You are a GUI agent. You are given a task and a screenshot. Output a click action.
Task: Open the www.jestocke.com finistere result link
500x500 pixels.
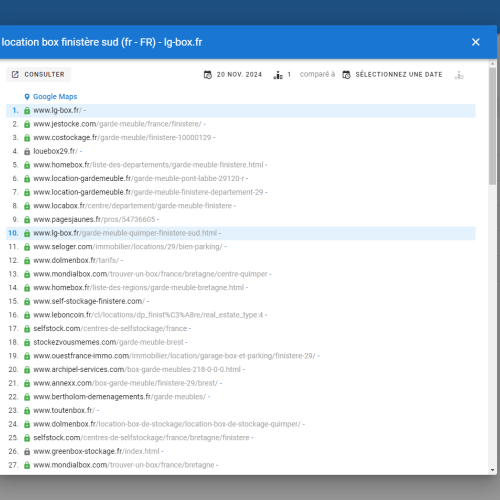pyautogui.click(x=117, y=124)
